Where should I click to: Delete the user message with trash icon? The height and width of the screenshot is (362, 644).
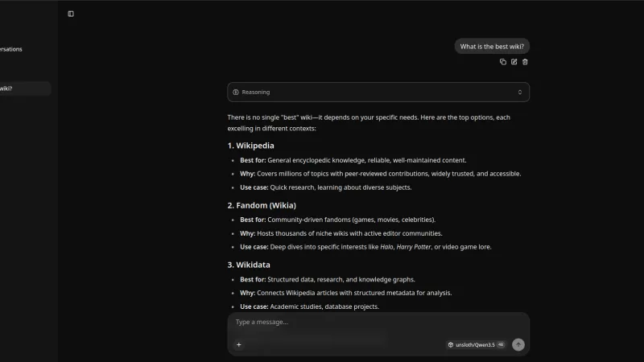pos(525,62)
